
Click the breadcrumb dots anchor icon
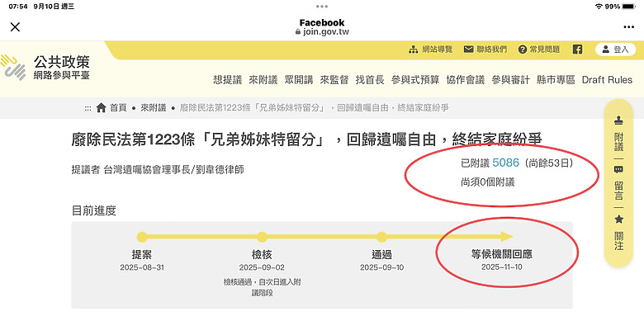[x=88, y=108]
